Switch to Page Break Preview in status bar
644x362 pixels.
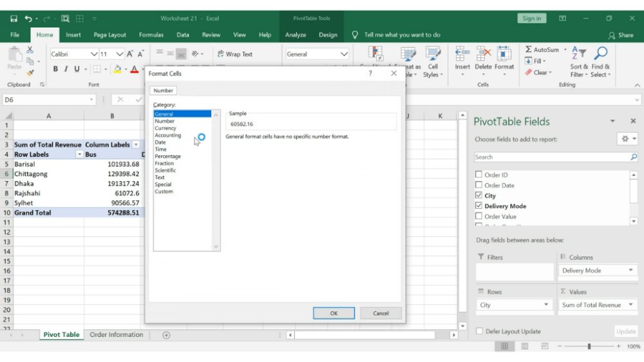pos(545,347)
